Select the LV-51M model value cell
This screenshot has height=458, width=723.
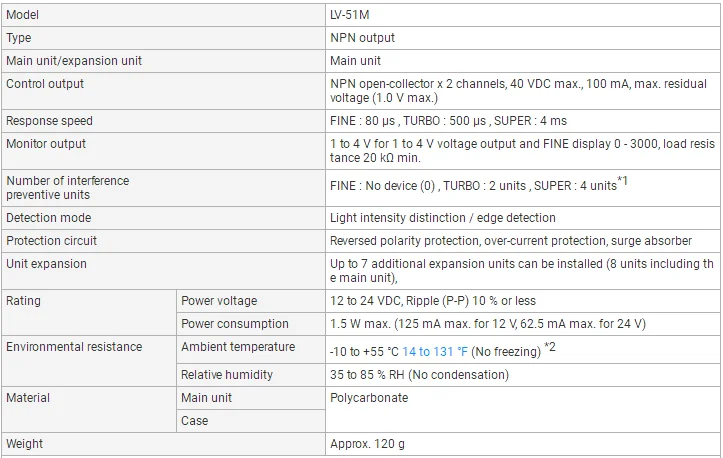522,15
